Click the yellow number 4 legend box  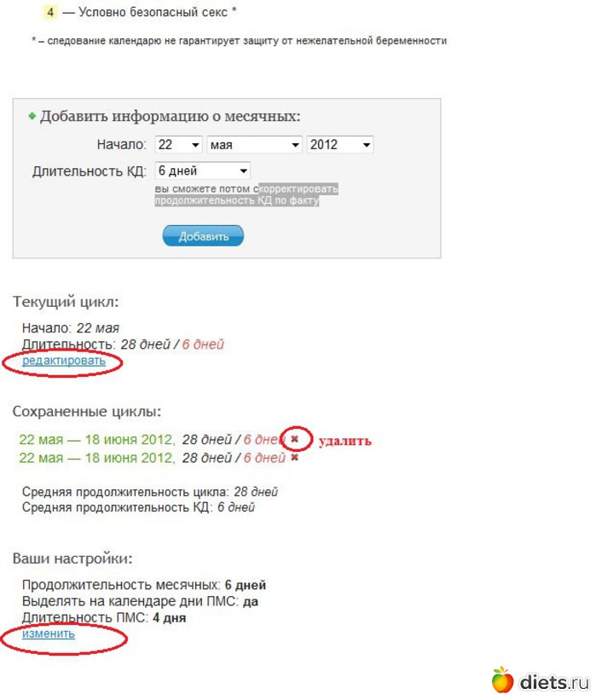[x=50, y=12]
